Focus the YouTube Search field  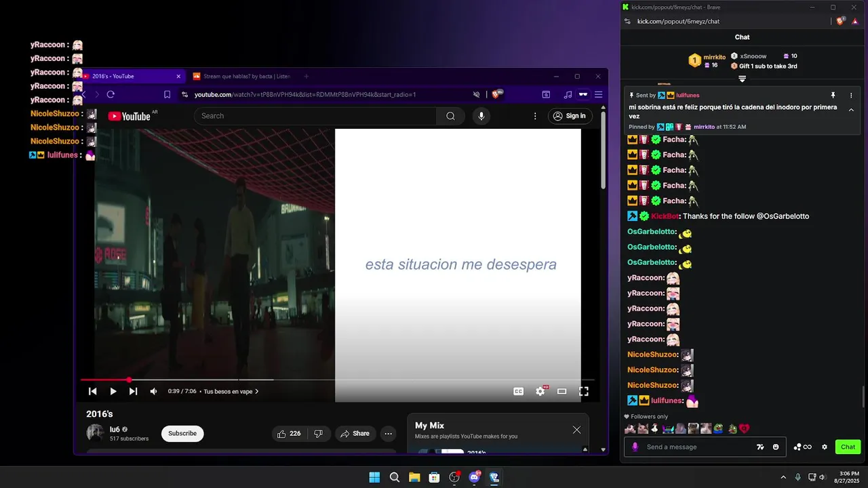click(x=315, y=116)
